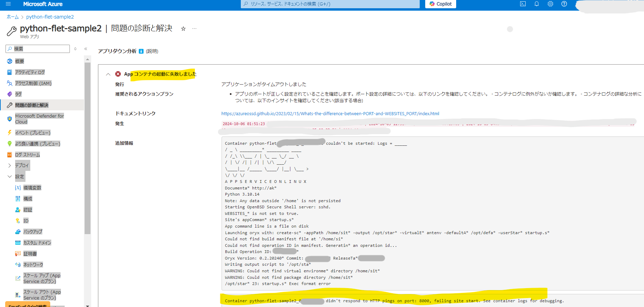This screenshot has height=307, width=644.
Task: Click the Defender shield icon
Action: (x=10, y=119)
